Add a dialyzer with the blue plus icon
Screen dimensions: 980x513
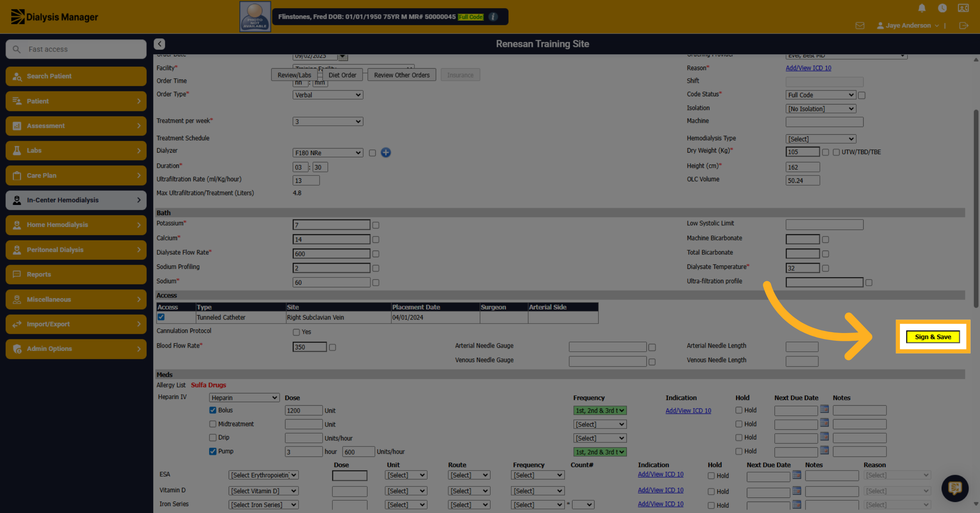pyautogui.click(x=385, y=153)
